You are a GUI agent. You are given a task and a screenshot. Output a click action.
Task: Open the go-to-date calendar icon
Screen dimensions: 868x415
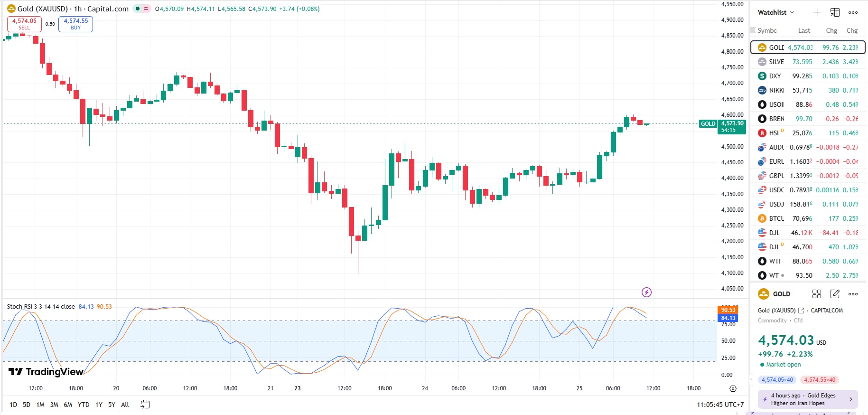coord(145,405)
